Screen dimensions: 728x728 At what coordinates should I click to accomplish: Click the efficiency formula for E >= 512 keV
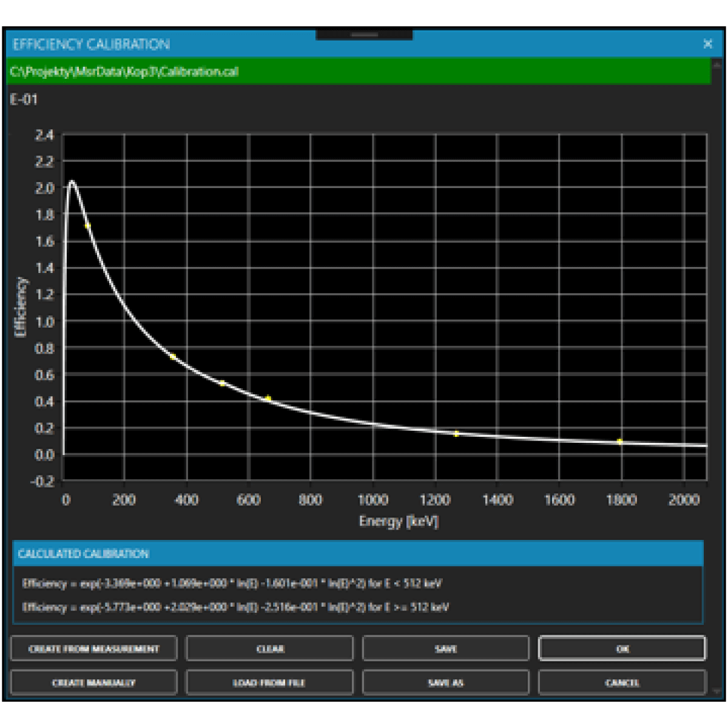(235, 607)
